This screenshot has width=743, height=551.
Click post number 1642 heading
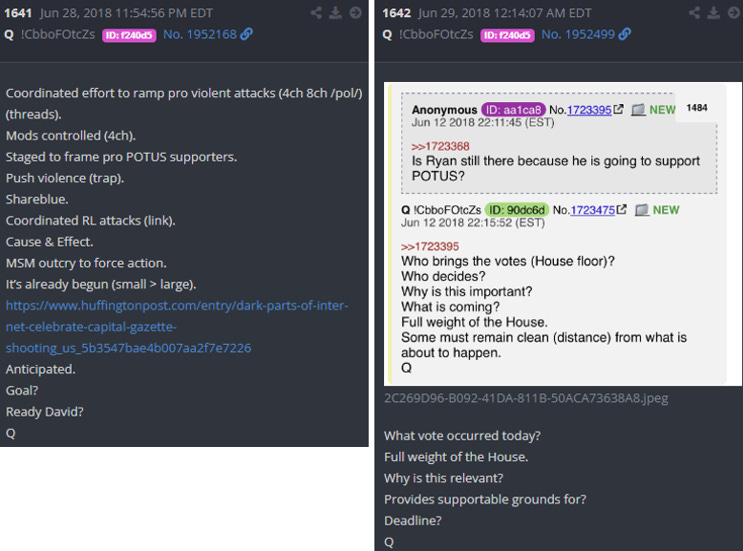point(397,13)
